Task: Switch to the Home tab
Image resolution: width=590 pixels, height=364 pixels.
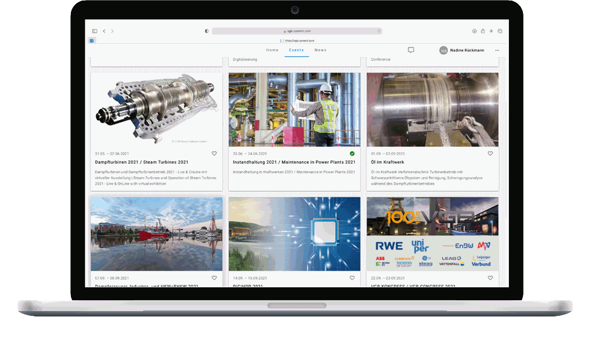Action: click(273, 50)
